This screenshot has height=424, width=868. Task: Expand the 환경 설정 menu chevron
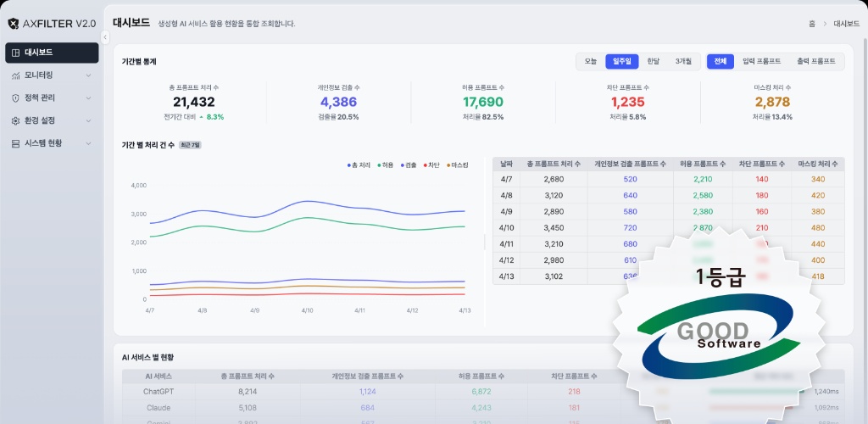[x=88, y=120]
